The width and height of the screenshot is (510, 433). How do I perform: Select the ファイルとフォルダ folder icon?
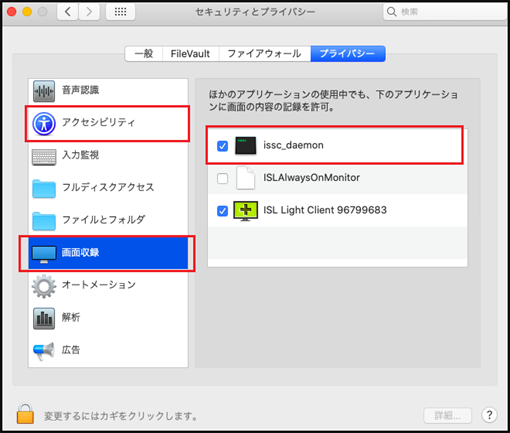pyautogui.click(x=44, y=221)
